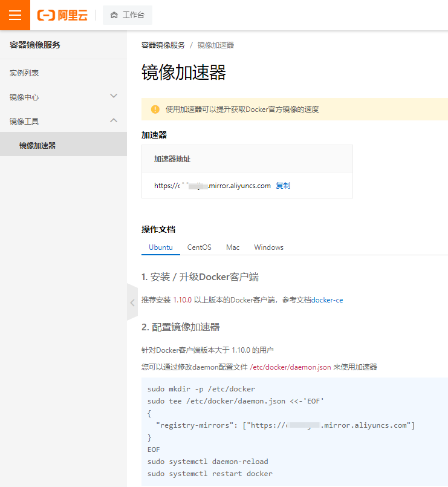448x487 pixels.
Task: Click the mirror.aliyuncs.com accelerator URL
Action: [212, 186]
